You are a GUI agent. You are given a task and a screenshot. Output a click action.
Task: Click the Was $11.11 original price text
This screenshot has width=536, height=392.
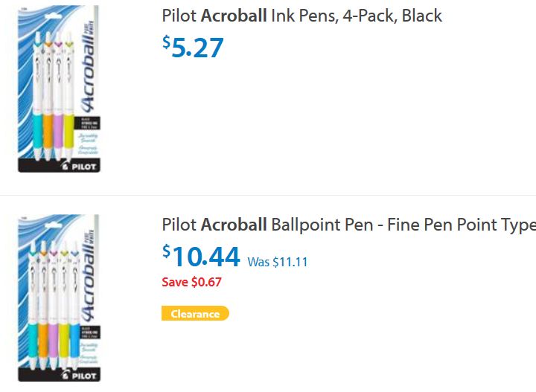[x=278, y=262]
